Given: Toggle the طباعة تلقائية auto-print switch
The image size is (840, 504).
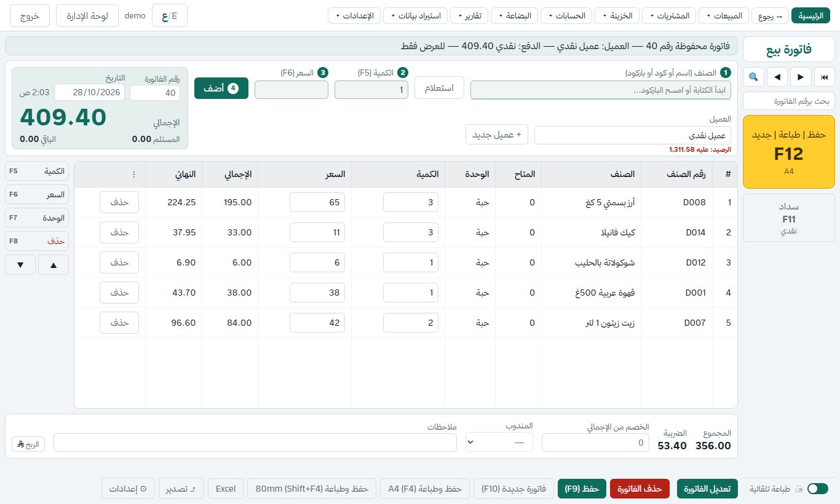Looking at the screenshot, I should pyautogui.click(x=818, y=489).
